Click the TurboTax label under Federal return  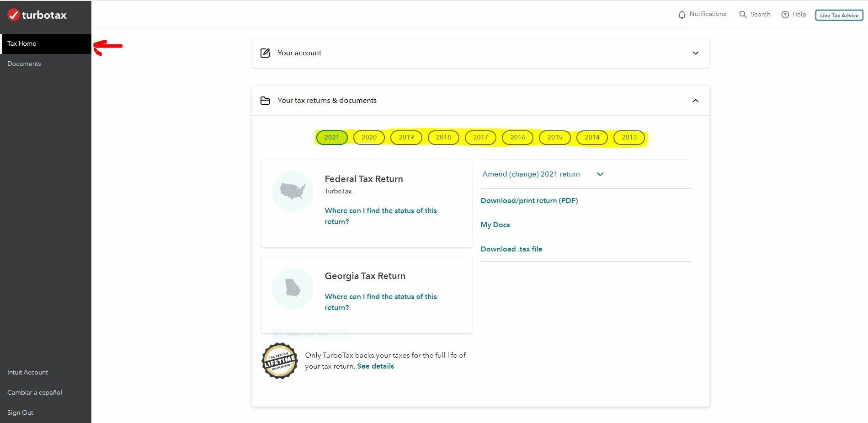(338, 192)
